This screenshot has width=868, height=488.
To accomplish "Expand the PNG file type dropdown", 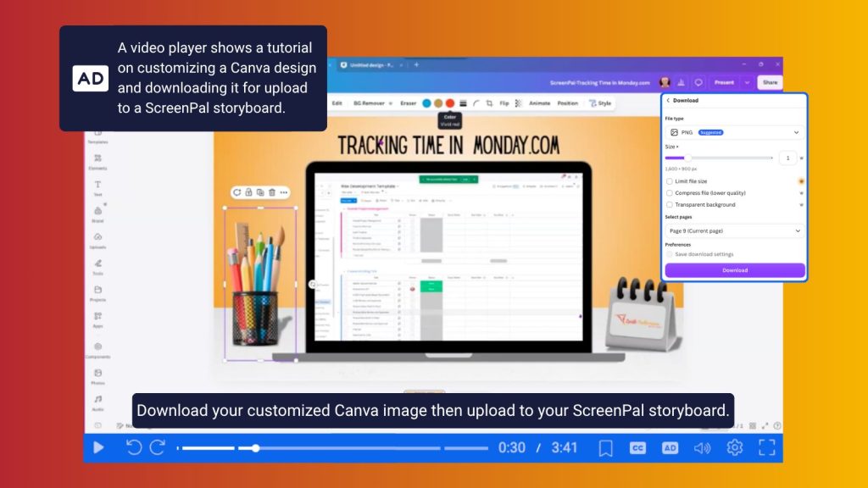I will 735,132.
